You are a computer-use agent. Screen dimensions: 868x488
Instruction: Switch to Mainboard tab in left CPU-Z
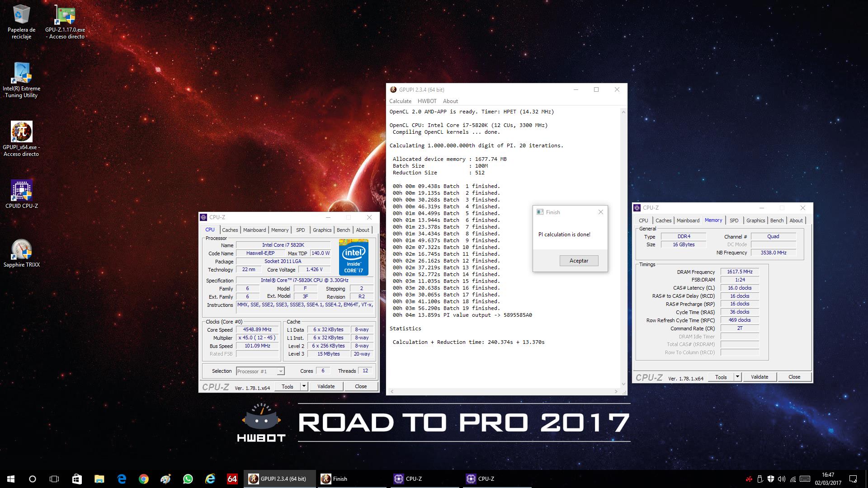(x=255, y=230)
